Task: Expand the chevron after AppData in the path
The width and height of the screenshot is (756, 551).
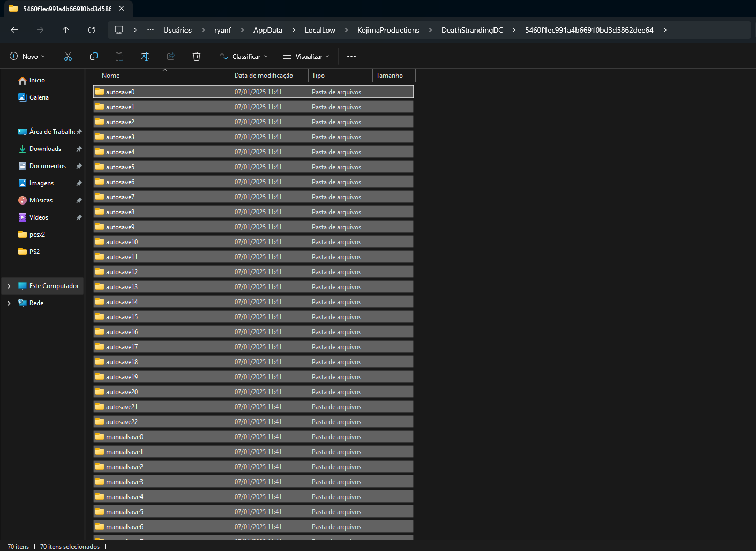Action: click(x=294, y=30)
